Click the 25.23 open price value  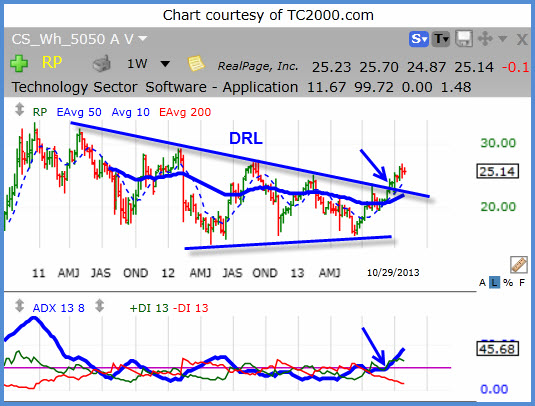(x=331, y=67)
